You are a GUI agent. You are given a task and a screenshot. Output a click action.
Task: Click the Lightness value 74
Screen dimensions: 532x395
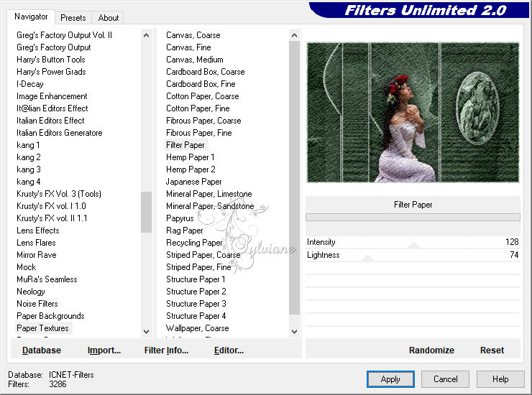514,255
